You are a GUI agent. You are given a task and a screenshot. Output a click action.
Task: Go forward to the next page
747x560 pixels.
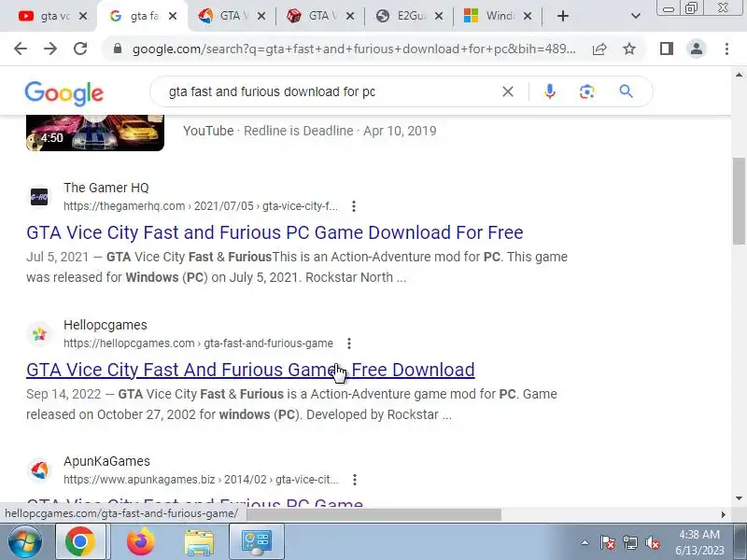pyautogui.click(x=50, y=49)
